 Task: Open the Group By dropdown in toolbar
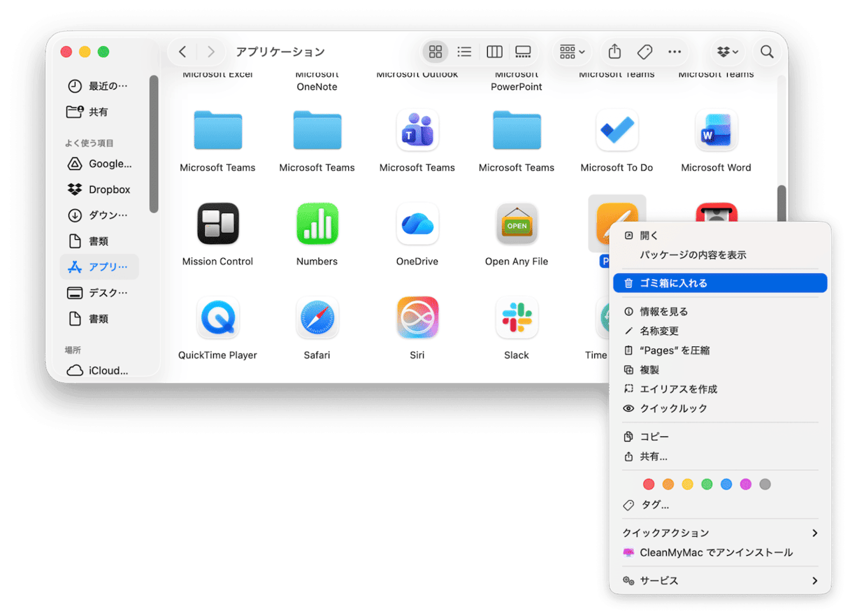click(x=572, y=52)
